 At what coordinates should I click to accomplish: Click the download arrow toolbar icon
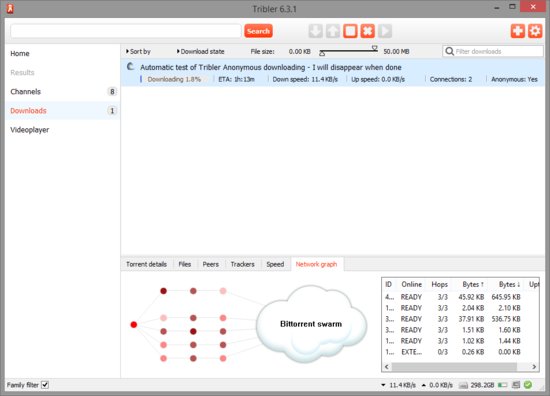tap(315, 31)
